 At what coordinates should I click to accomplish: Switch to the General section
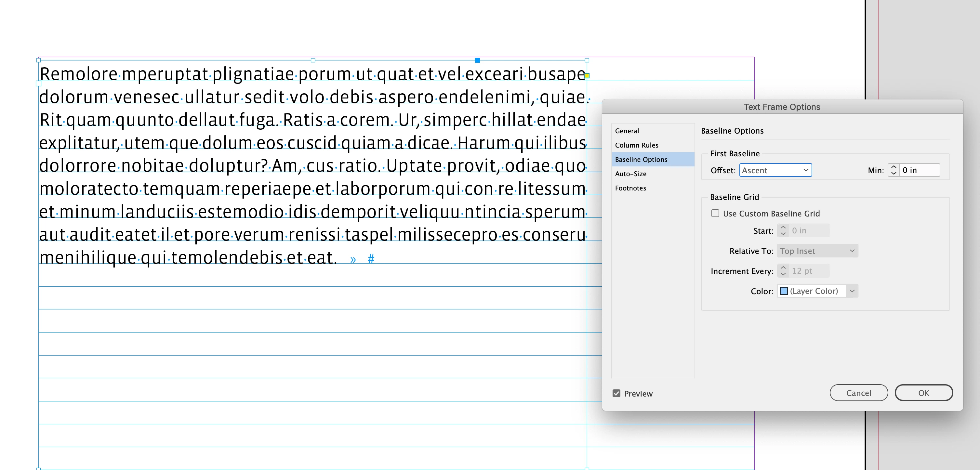627,131
